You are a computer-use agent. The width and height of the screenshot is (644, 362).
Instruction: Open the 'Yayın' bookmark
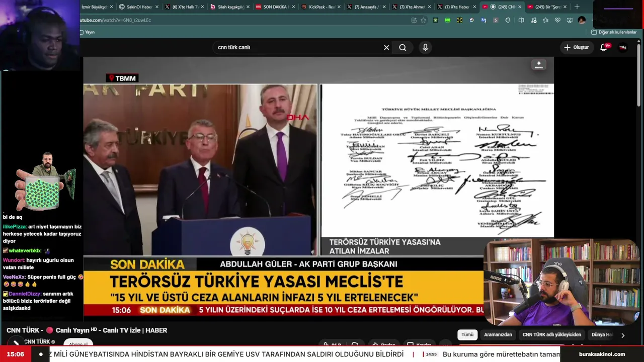tap(87, 32)
